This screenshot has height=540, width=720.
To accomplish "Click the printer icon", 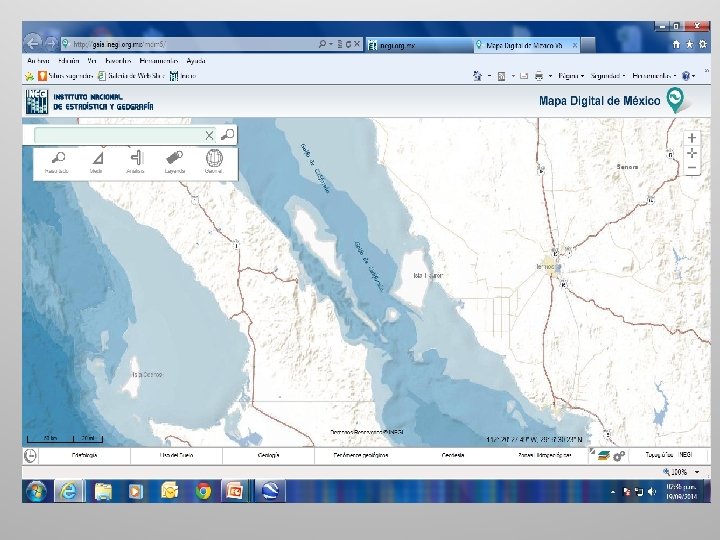I will [539, 76].
